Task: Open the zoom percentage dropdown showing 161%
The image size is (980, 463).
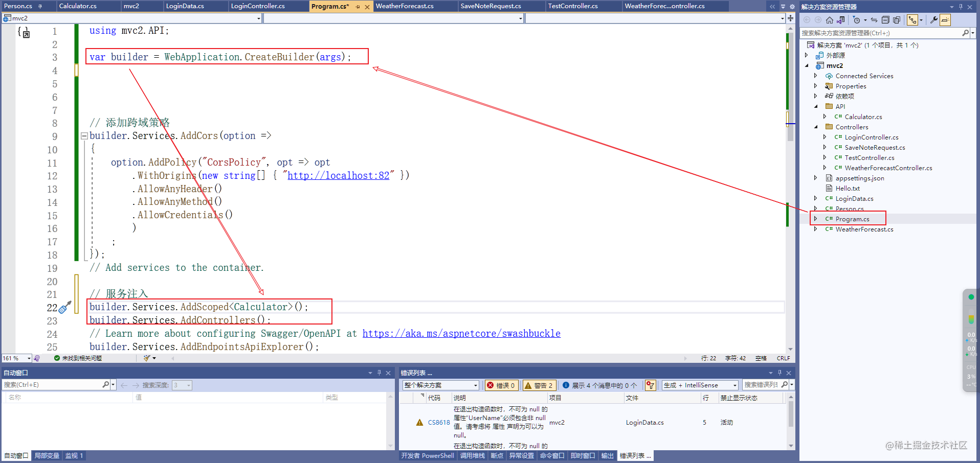Action: [16, 358]
